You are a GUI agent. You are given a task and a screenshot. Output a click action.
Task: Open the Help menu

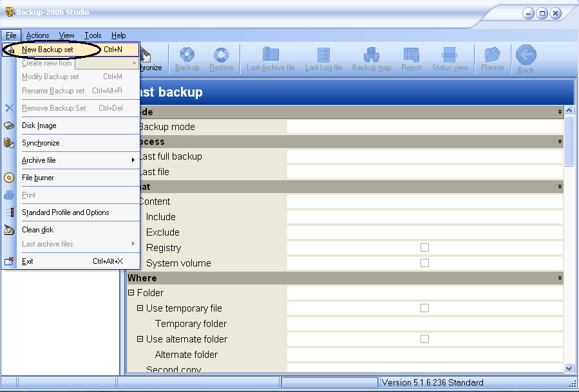click(x=119, y=35)
